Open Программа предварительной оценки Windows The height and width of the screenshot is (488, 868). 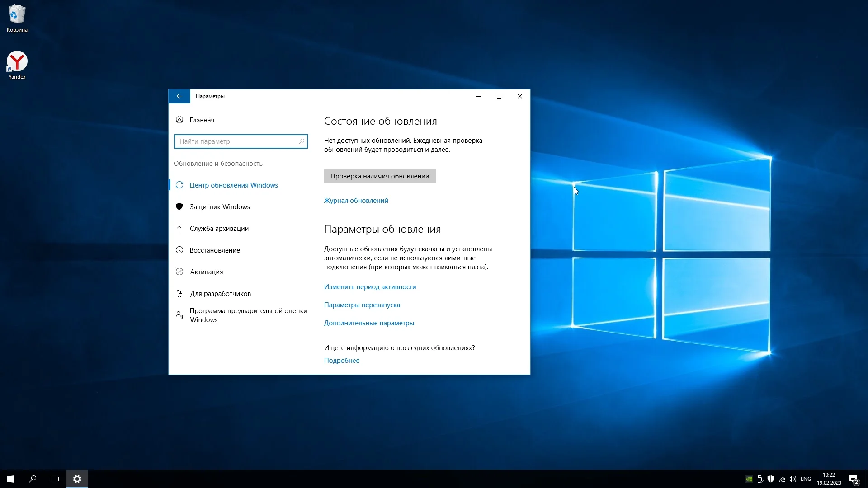tap(248, 315)
